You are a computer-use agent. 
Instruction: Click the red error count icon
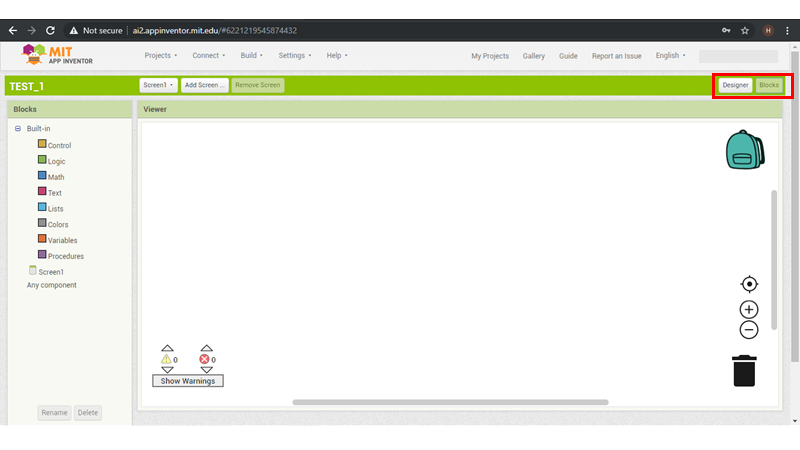click(205, 359)
